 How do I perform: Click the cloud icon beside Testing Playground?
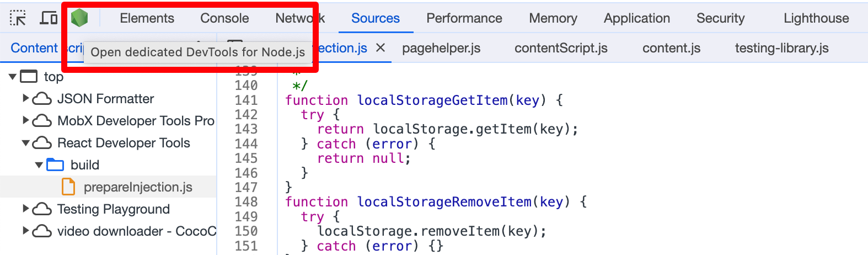pos(42,209)
